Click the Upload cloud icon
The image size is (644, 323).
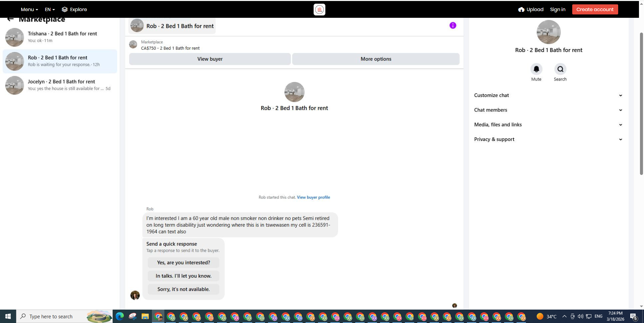pos(521,9)
